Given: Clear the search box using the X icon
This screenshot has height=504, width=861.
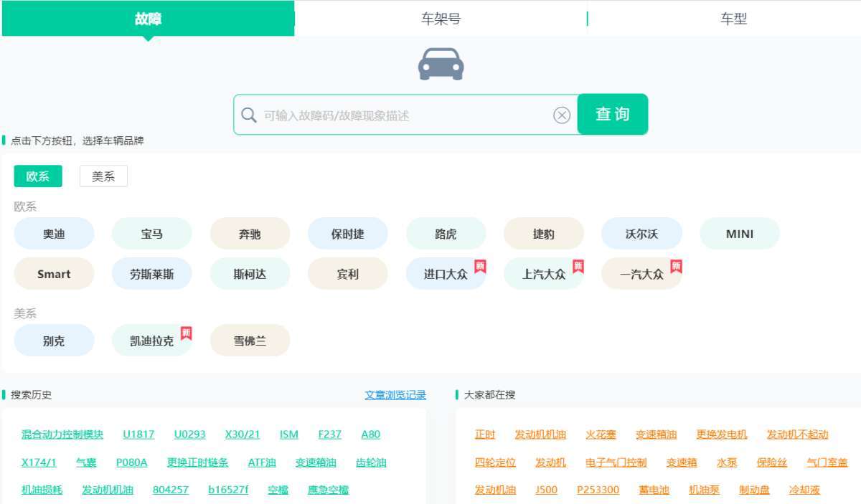Looking at the screenshot, I should [560, 115].
